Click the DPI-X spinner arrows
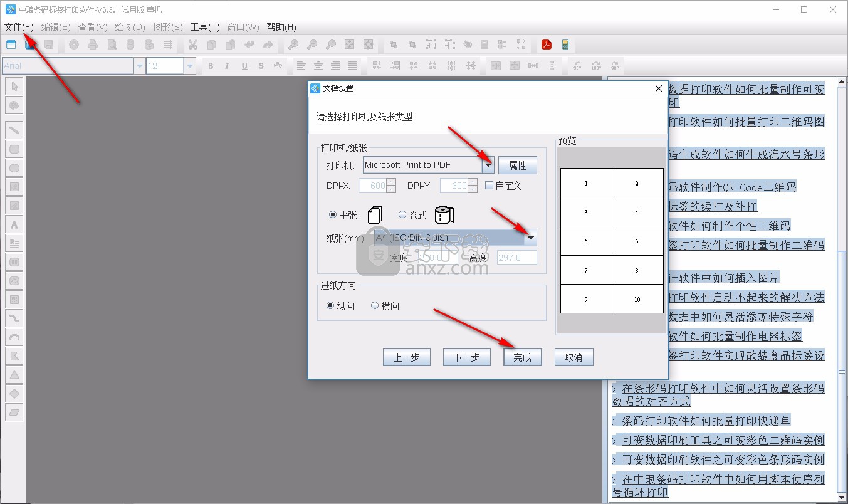The height and width of the screenshot is (504, 848). pos(392,186)
